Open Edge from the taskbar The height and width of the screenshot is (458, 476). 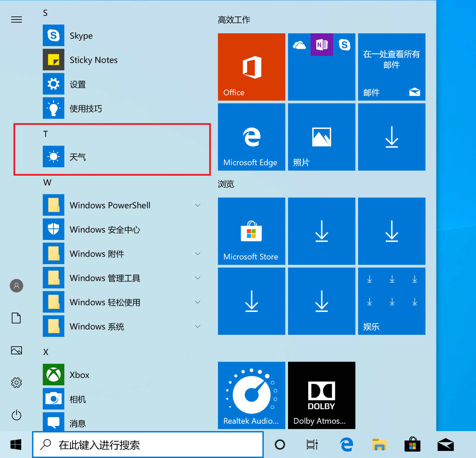(346, 445)
